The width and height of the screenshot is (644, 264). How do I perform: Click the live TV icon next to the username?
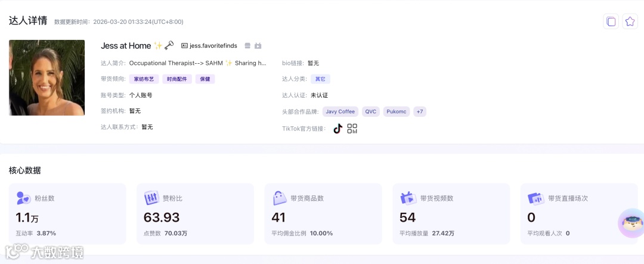click(258, 46)
